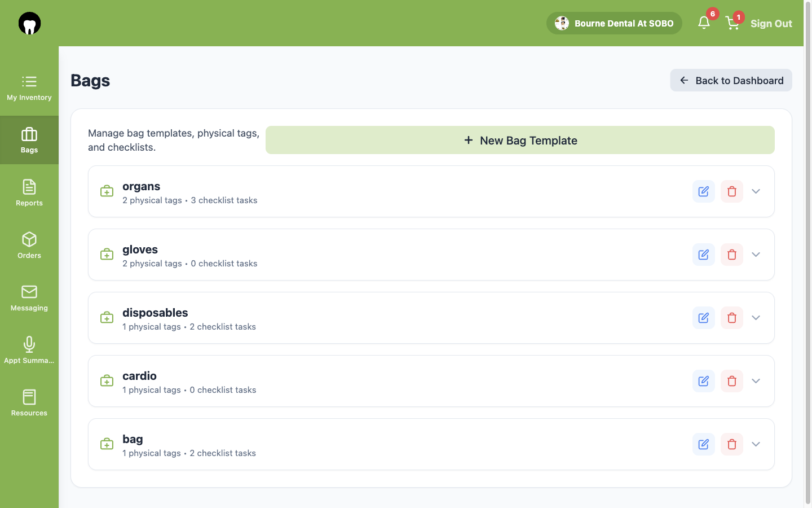The image size is (812, 508).
Task: Delete the disposables bag template
Action: coord(732,318)
